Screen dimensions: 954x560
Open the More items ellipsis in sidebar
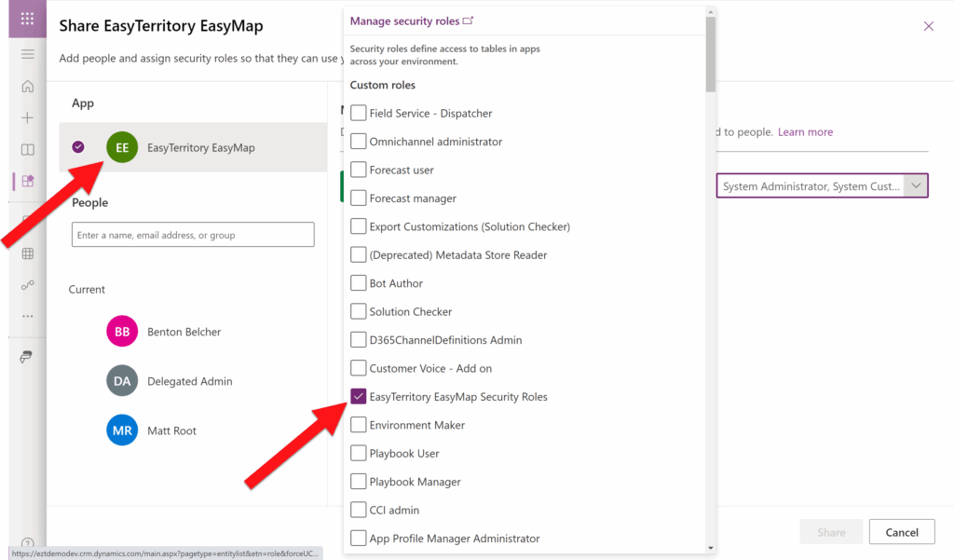27,315
